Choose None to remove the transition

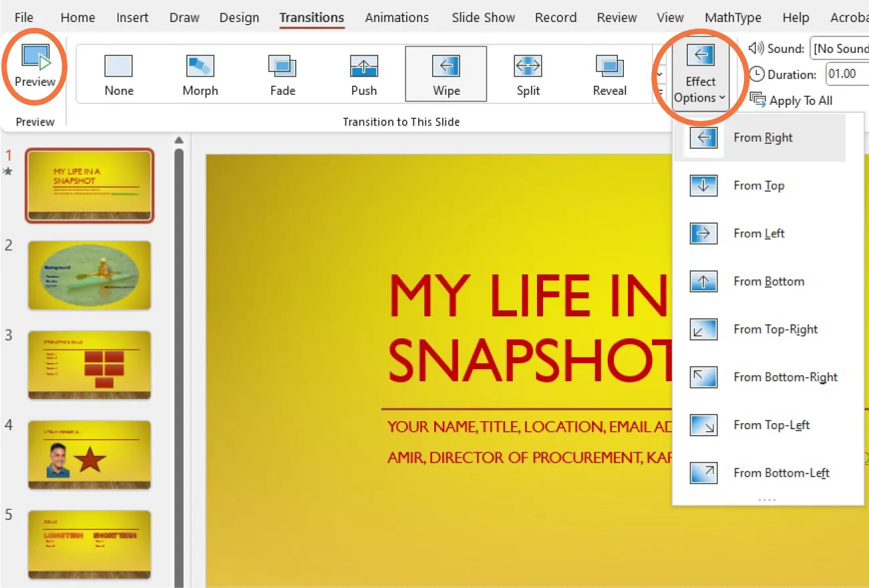point(118,73)
